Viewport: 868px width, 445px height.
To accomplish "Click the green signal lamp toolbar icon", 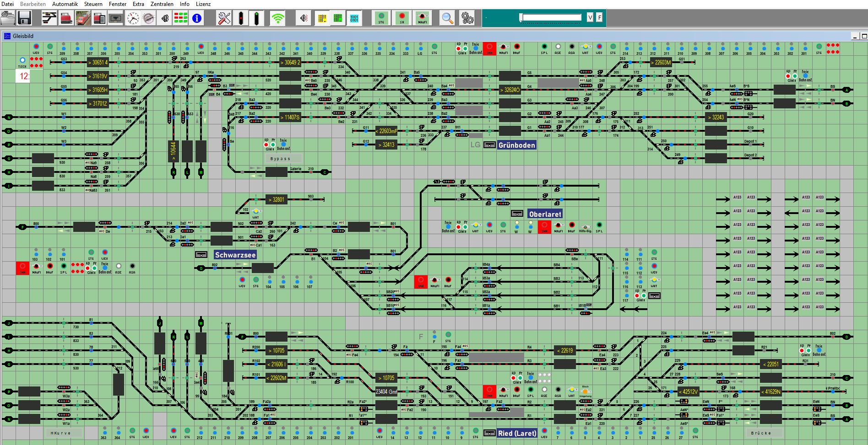I will pyautogui.click(x=257, y=18).
